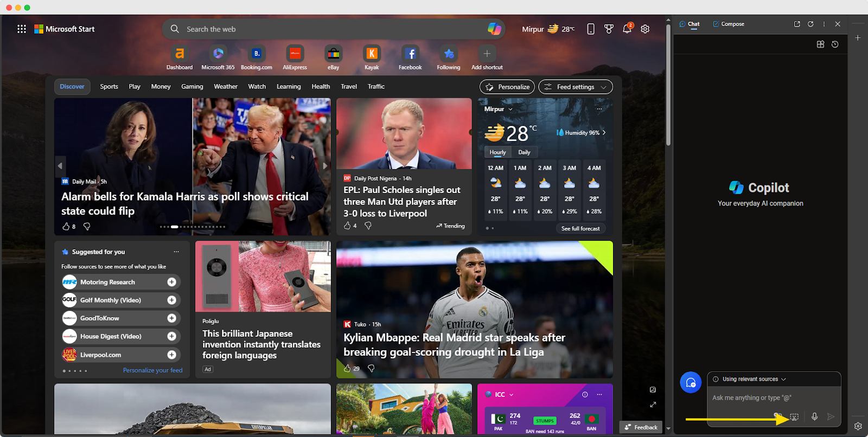Image resolution: width=868 pixels, height=437 pixels.
Task: Follow Liverpool.com source
Action: [172, 355]
